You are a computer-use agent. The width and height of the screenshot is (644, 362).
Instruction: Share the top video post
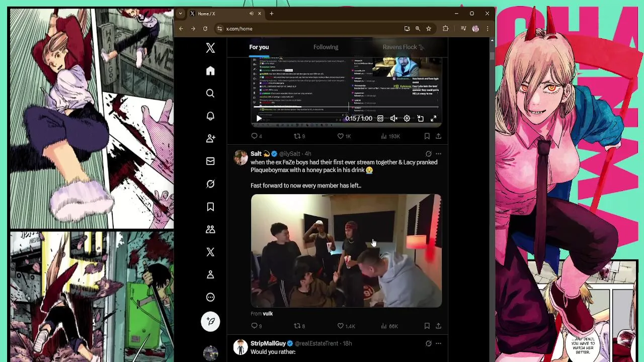point(438,136)
